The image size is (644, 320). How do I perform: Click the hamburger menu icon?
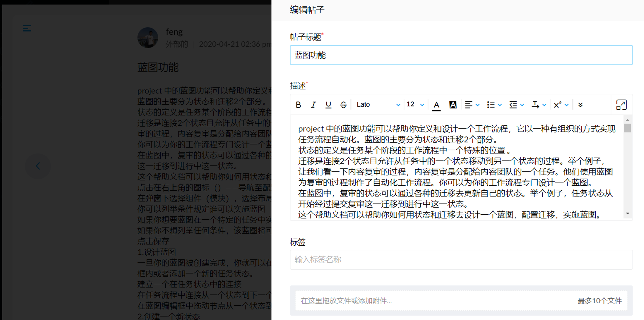[x=27, y=28]
